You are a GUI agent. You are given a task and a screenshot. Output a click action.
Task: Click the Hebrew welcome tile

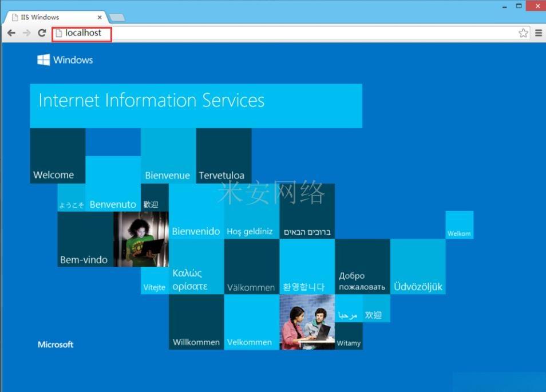tap(307, 211)
